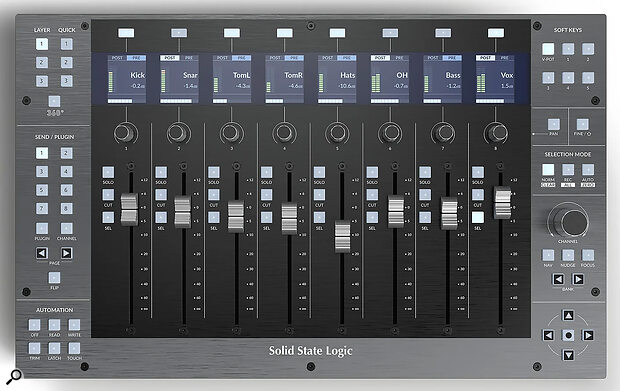Select the TomL channel with SEL
The width and height of the screenshot is (620, 391).
click(x=214, y=217)
